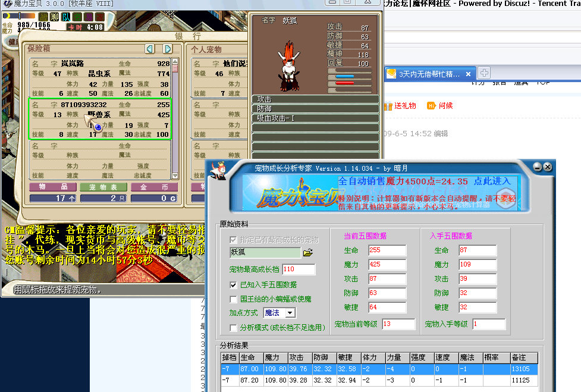The height and width of the screenshot is (392, 581).
Task: Open the 问候 link in forum
Action: point(446,106)
